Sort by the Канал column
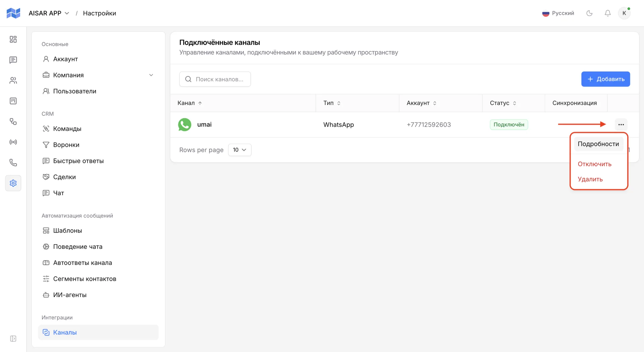This screenshot has height=352, width=644. 190,103
